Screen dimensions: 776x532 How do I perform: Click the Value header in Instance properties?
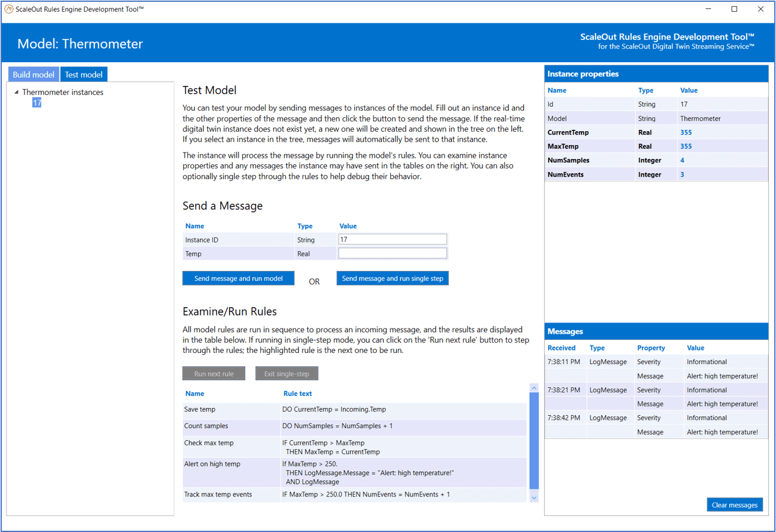[689, 91]
